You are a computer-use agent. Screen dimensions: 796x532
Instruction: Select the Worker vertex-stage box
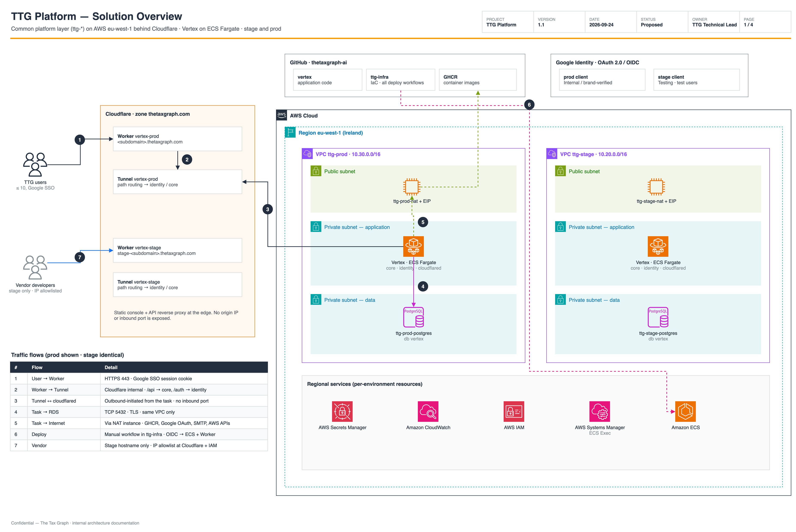[178, 250]
